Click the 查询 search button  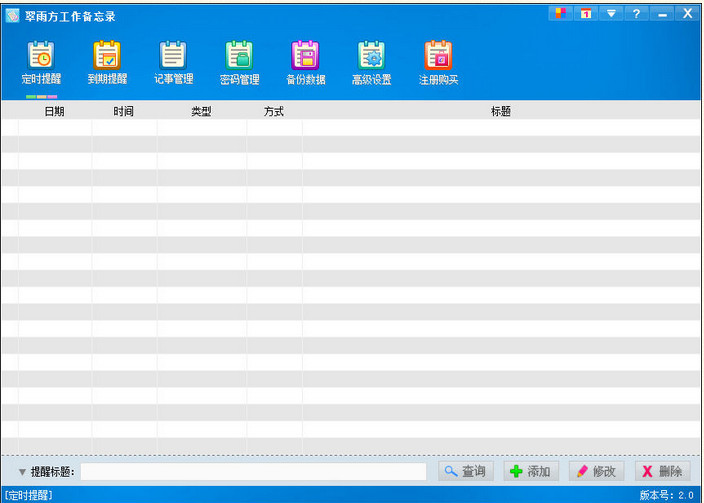[466, 471]
